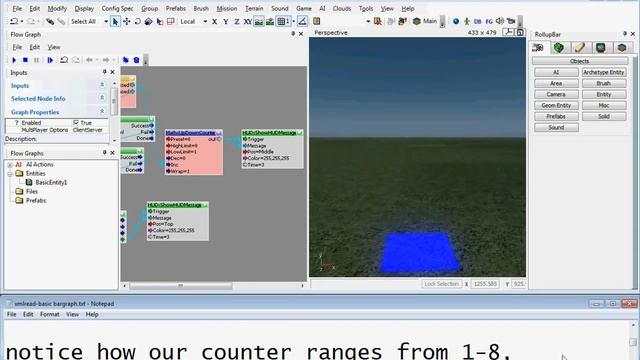The width and height of the screenshot is (640, 360).
Task: Click the Solid object button
Action: pos(604,116)
